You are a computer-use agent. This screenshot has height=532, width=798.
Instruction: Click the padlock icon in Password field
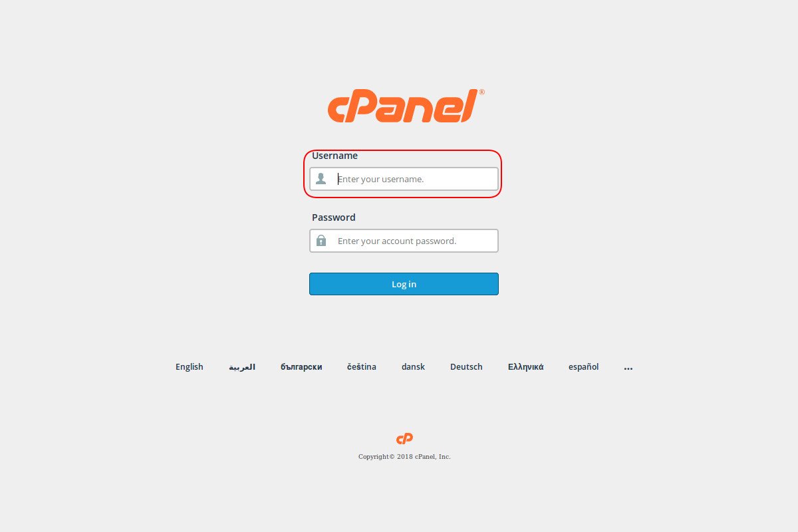(x=321, y=241)
